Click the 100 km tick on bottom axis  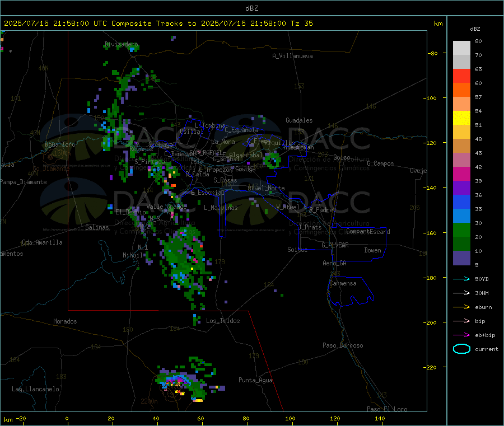(x=290, y=418)
